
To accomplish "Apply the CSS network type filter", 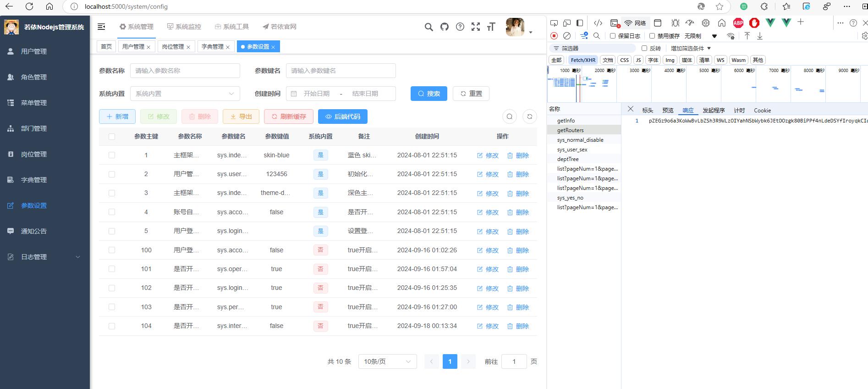I will coord(624,60).
